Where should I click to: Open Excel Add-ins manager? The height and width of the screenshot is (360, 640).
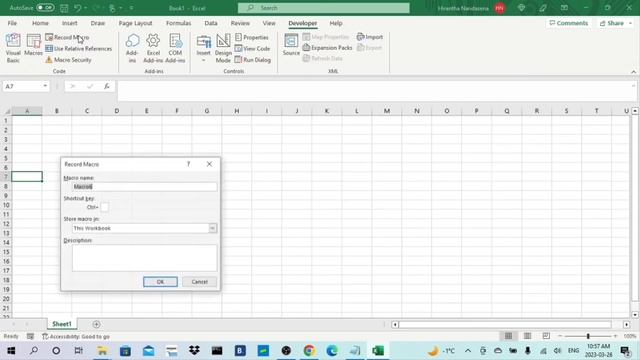(x=153, y=48)
